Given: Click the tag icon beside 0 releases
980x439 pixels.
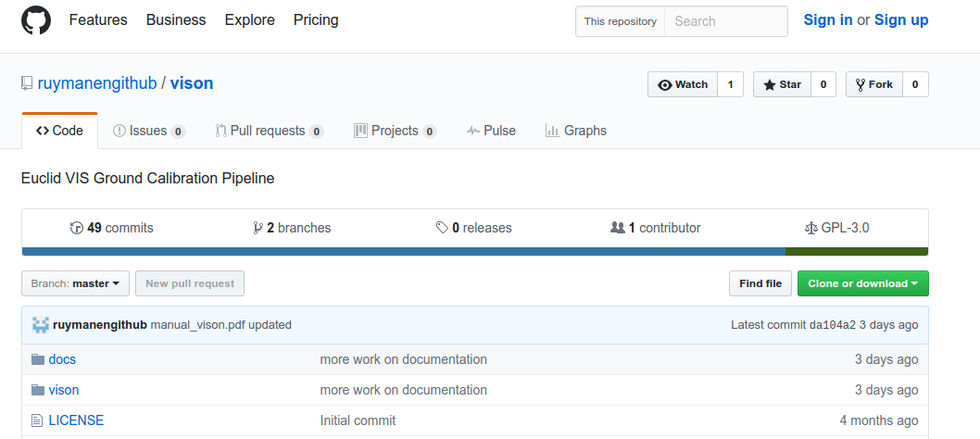Looking at the screenshot, I should point(442,228).
